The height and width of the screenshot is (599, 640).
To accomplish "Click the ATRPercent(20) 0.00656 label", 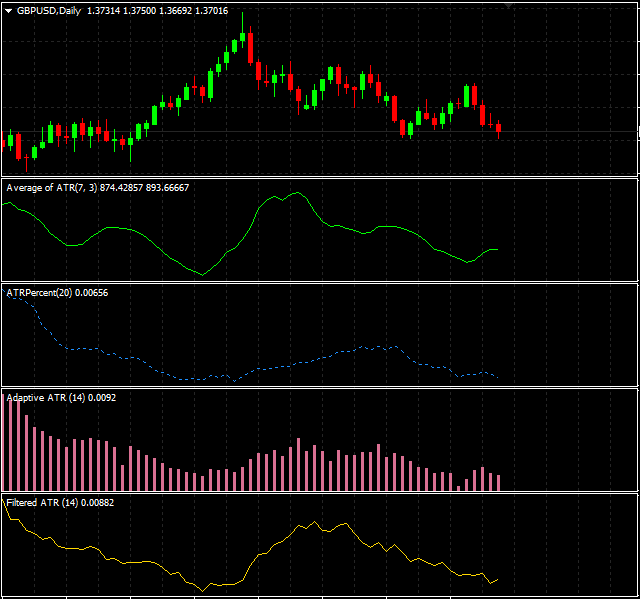I will (x=57, y=293).
